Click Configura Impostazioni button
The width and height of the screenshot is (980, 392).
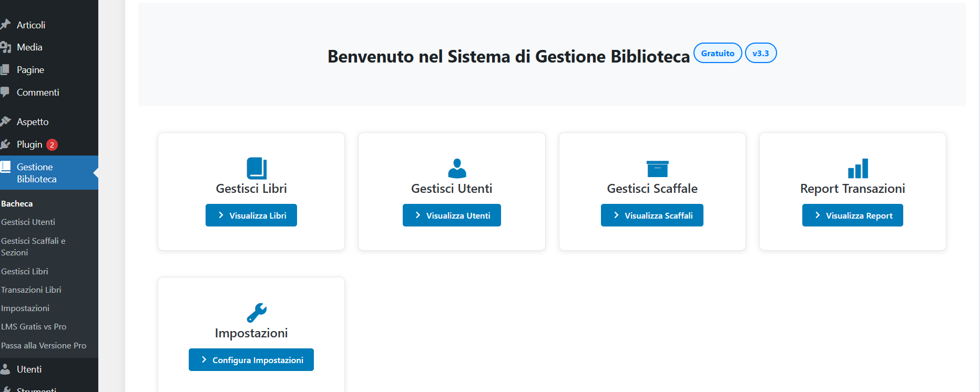tap(251, 360)
